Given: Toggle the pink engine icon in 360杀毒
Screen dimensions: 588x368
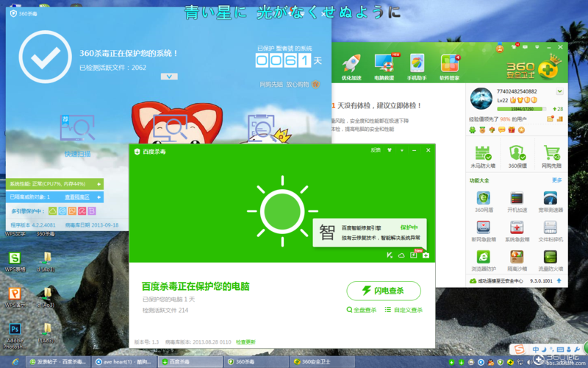Looking at the screenshot, I should click(x=82, y=211).
